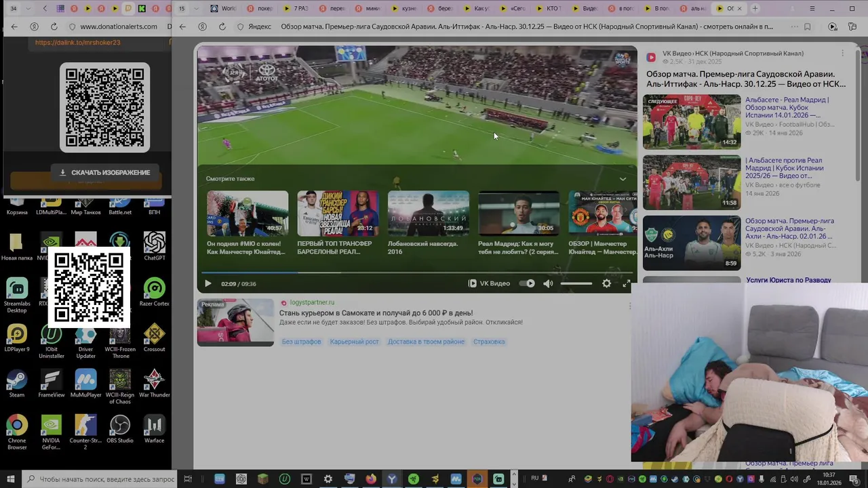Image resolution: width=868 pixels, height=488 pixels.
Task: Reload the Yandex video page
Action: tap(222, 26)
